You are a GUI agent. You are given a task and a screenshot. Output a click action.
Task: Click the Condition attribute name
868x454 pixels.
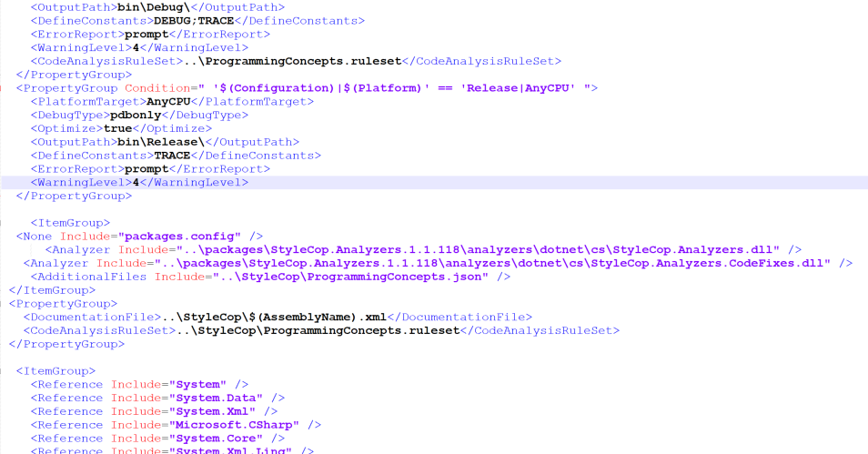(x=157, y=88)
